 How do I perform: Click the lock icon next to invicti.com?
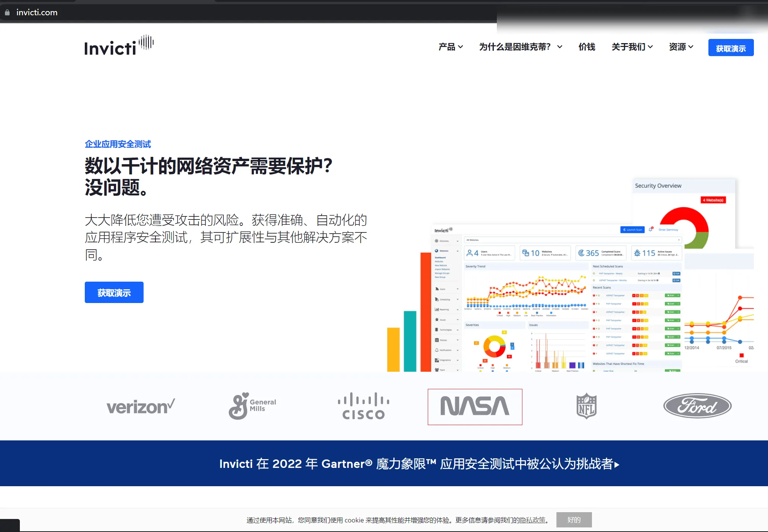7,12
